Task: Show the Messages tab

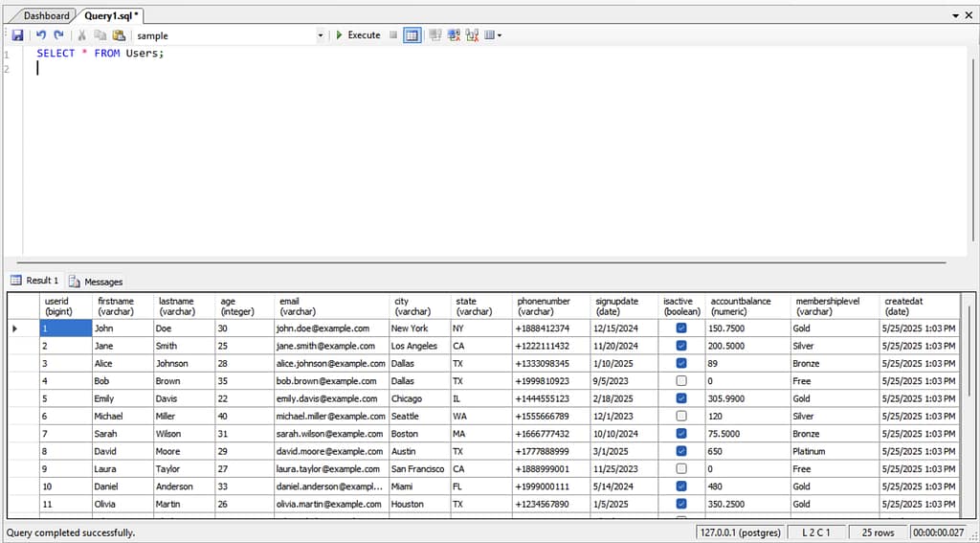Action: 97,282
